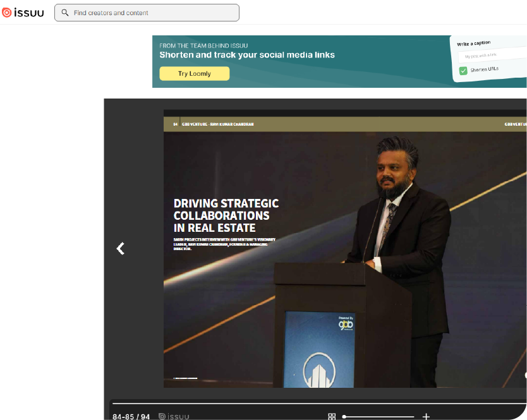Screen dimensions: 527x420
Task: Toggle the Shorten URLs checkbox
Action: tap(463, 70)
